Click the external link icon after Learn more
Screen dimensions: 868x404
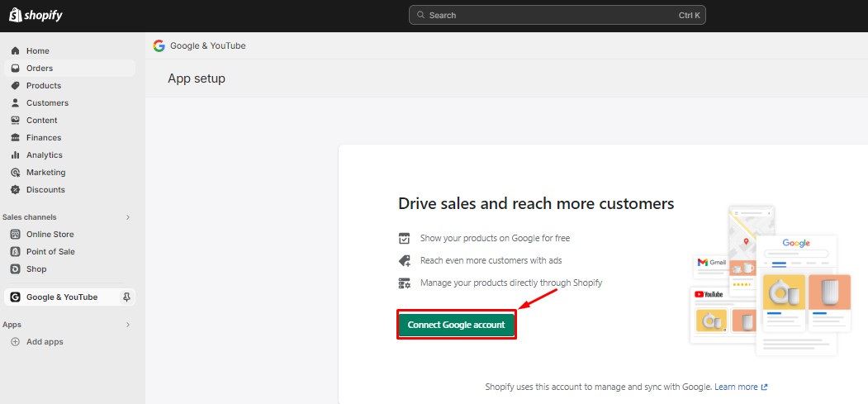tap(765, 387)
